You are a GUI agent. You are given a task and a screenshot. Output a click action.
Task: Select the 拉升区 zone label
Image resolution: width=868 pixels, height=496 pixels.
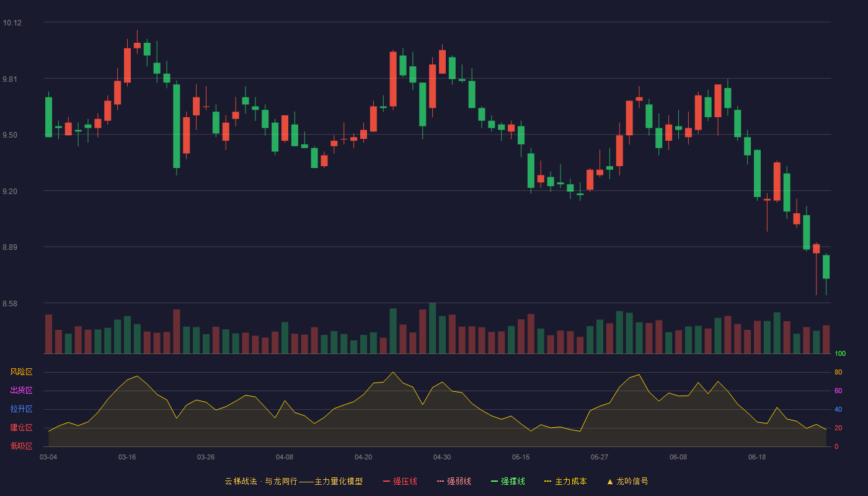tap(21, 409)
